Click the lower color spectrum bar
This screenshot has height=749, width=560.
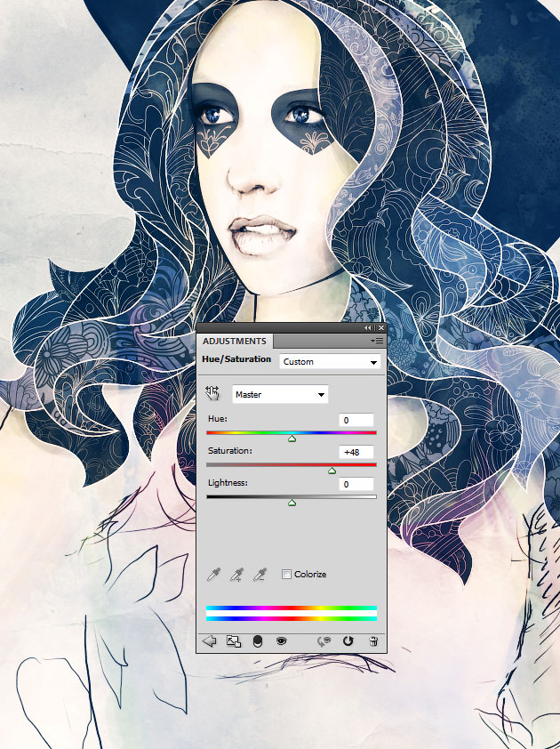click(292, 618)
